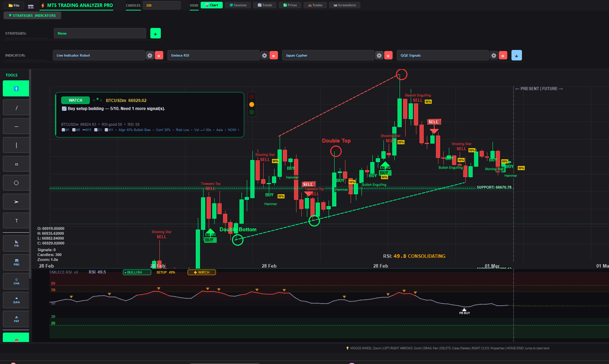Select the trendline drawing tool
Screen dimensions: 609x364
pos(16,107)
